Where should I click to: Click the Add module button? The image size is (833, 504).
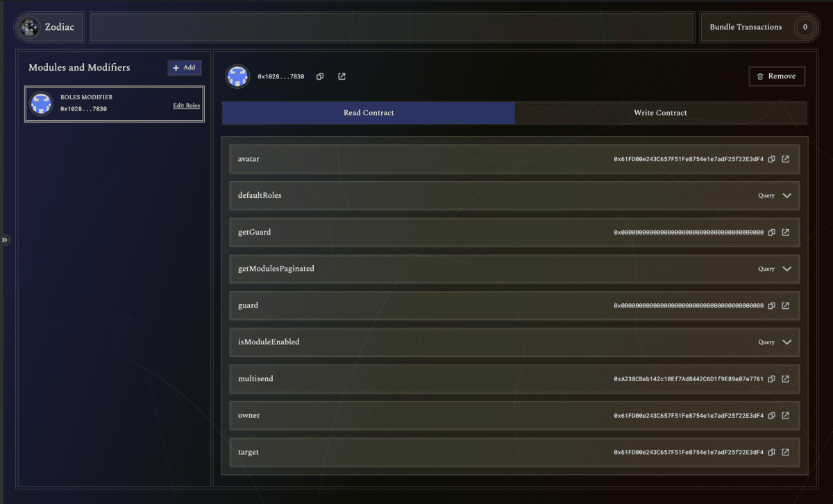pyautogui.click(x=185, y=67)
